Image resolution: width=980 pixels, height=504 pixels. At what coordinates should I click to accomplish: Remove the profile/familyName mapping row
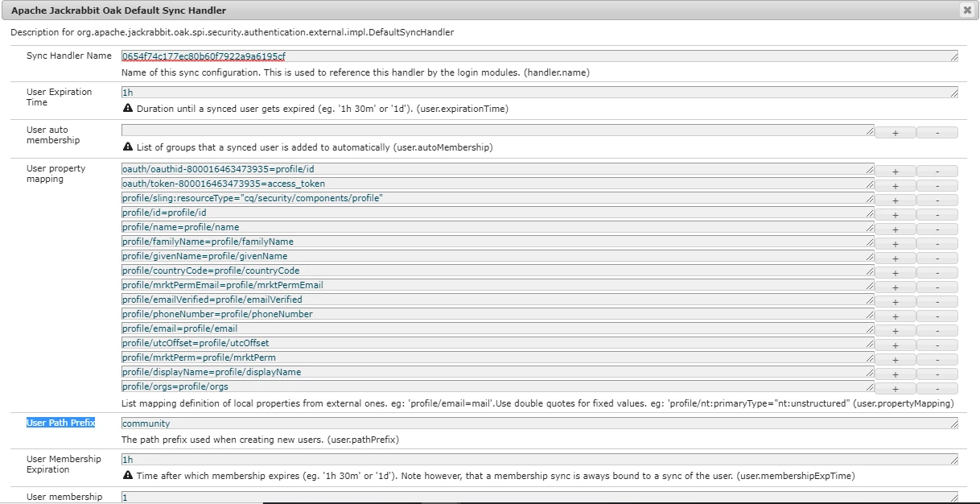point(937,244)
